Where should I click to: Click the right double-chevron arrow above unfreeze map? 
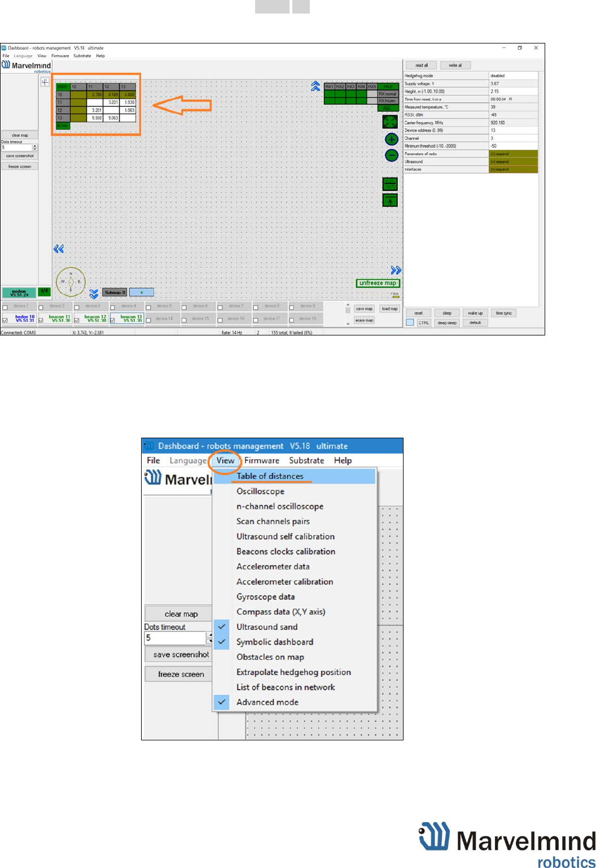tap(396, 271)
